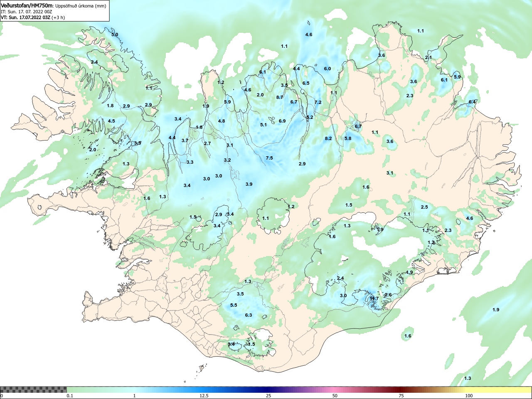Click the 2.7 precipitation value

click(x=207, y=143)
